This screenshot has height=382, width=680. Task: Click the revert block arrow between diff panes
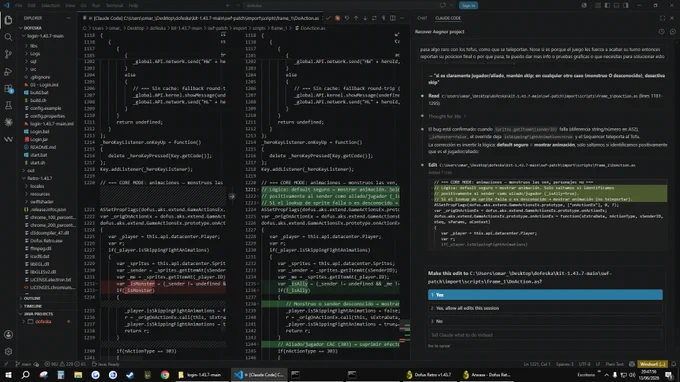tap(232, 196)
